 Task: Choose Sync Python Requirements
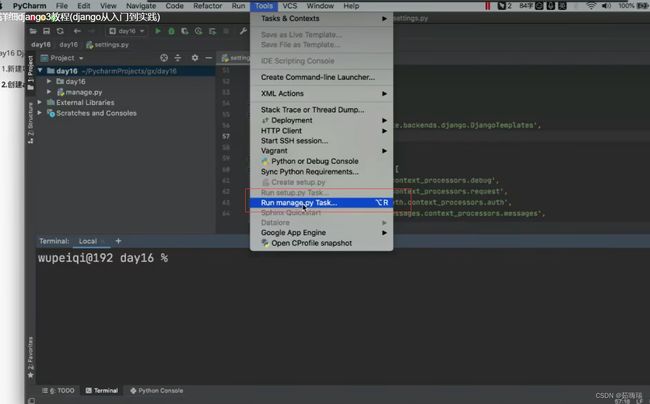click(321, 171)
